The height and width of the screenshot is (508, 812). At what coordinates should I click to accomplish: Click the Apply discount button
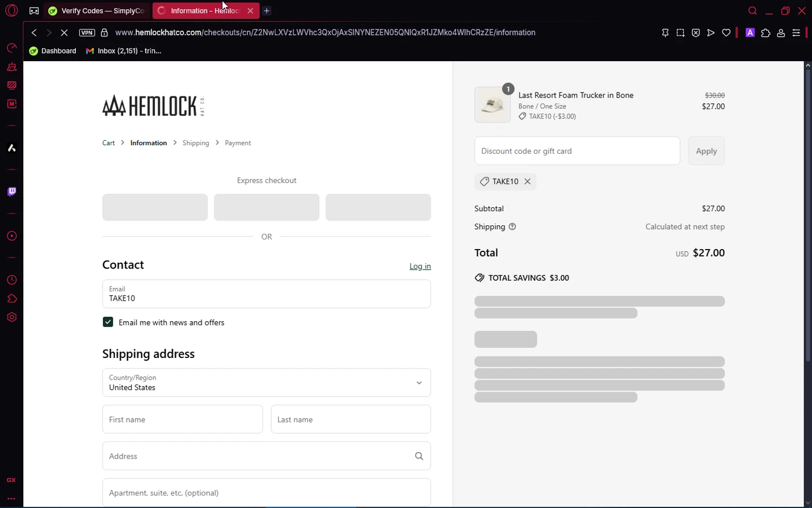coord(706,151)
